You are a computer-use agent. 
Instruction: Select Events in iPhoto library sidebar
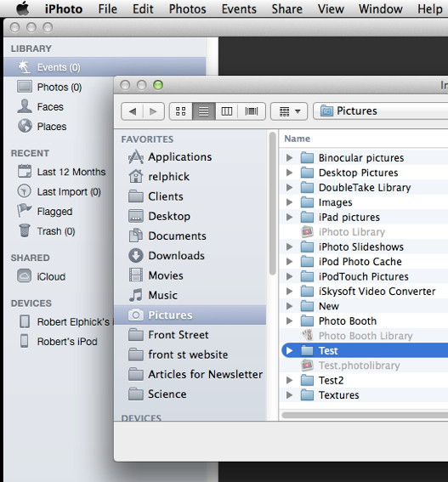pos(105,66)
